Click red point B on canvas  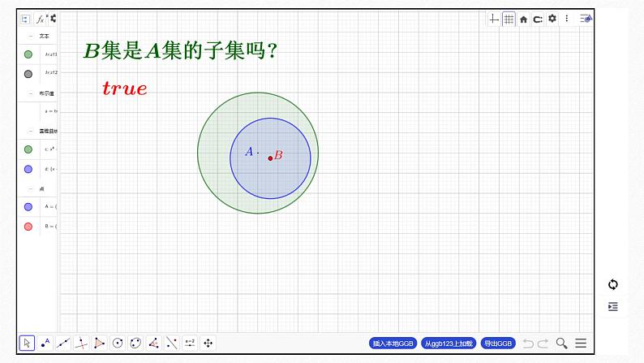click(x=270, y=158)
